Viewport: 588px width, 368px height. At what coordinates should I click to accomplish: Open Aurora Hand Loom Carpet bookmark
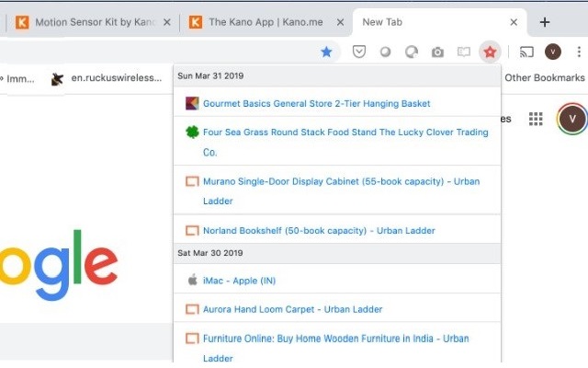pos(292,309)
